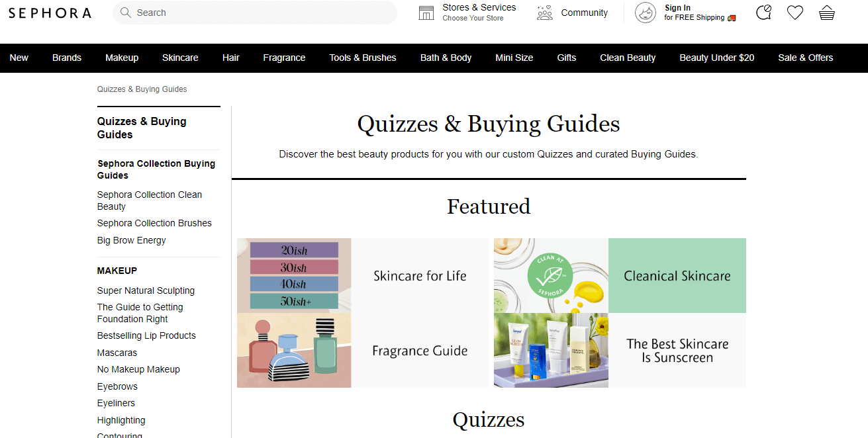Open the Loves heart icon
Image resolution: width=868 pixels, height=438 pixels.
pos(795,13)
